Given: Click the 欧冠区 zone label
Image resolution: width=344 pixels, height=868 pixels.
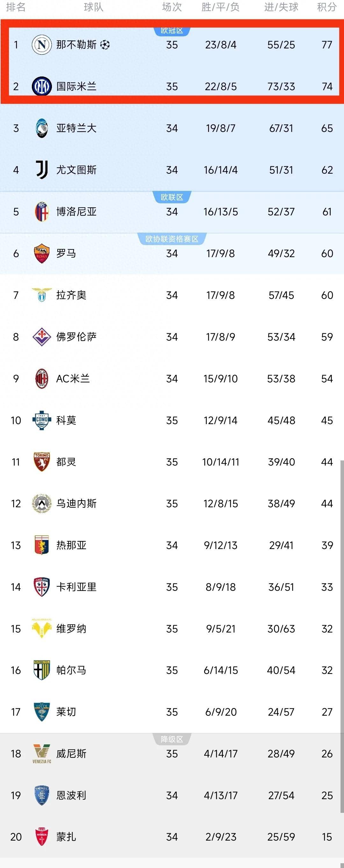Looking at the screenshot, I should (172, 31).
